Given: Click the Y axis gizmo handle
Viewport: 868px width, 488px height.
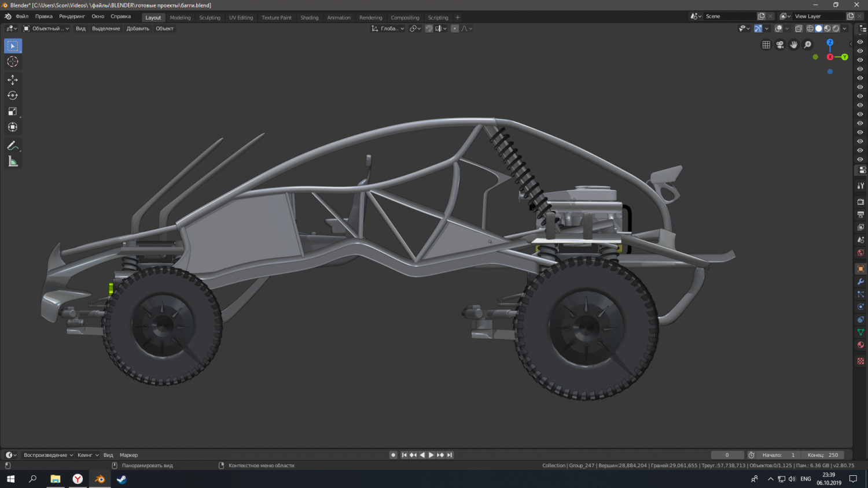Looking at the screenshot, I should pyautogui.click(x=845, y=57).
